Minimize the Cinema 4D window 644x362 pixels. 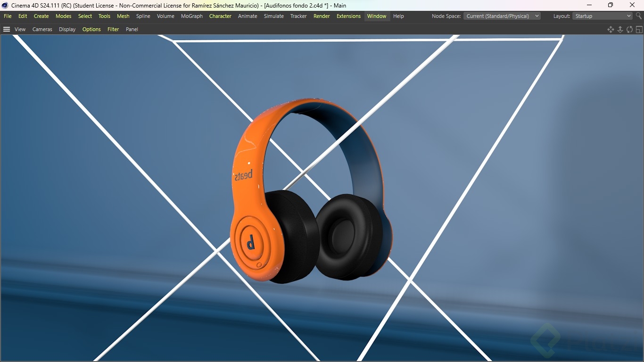click(589, 5)
